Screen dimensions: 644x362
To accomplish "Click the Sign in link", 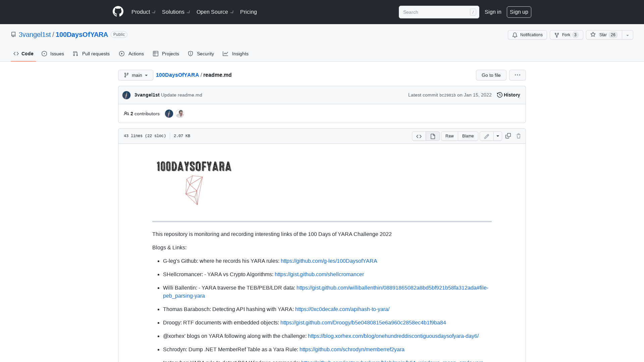I will point(493,12).
